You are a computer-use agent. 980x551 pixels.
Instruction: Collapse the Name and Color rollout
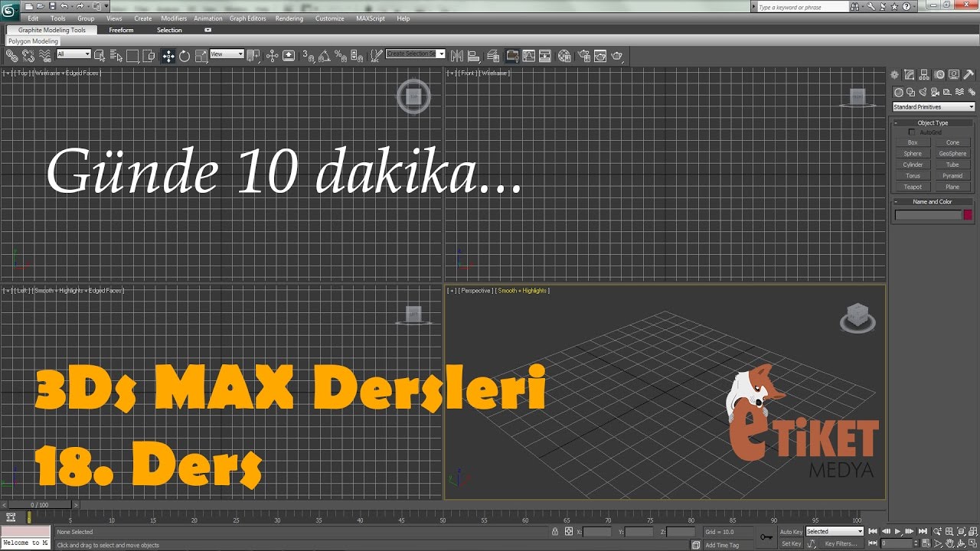[x=933, y=202]
